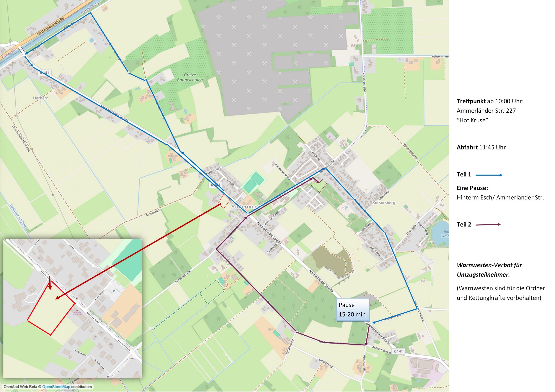Image resolution: width=555 pixels, height=392 pixels.
Task: Click house number 227 in the inset map
Action: (x=31, y=291)
